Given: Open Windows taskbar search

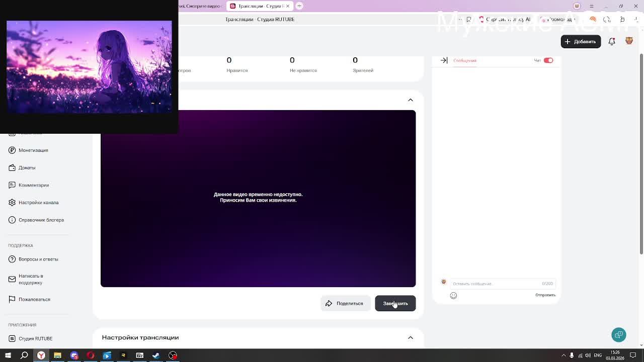Looking at the screenshot, I should point(24,355).
